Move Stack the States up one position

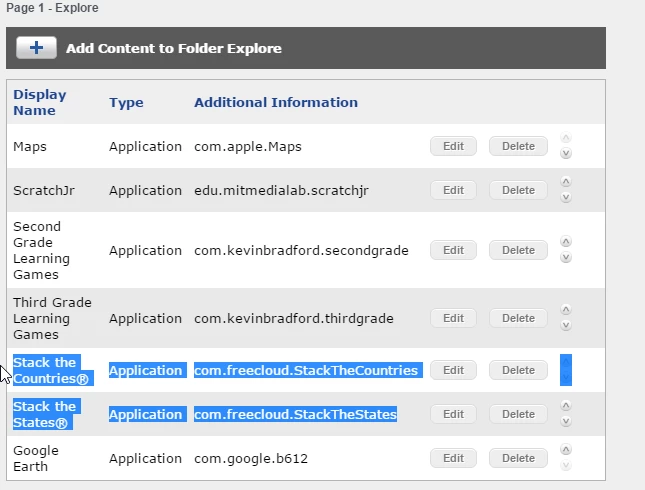pyautogui.click(x=566, y=406)
